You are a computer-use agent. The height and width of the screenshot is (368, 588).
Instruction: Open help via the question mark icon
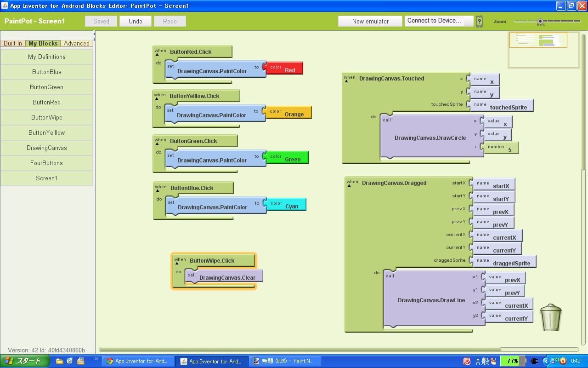click(479, 21)
